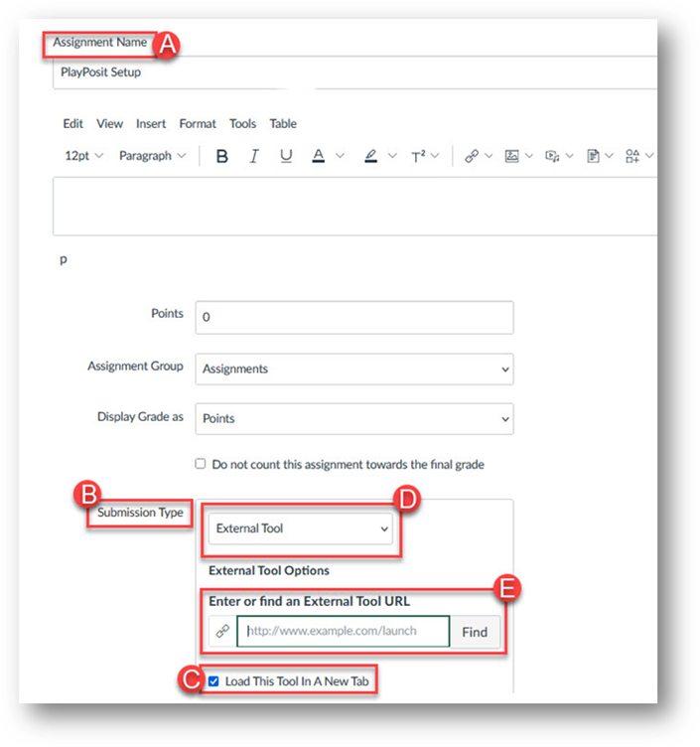Toggle bold formatting in the editor

[x=222, y=156]
